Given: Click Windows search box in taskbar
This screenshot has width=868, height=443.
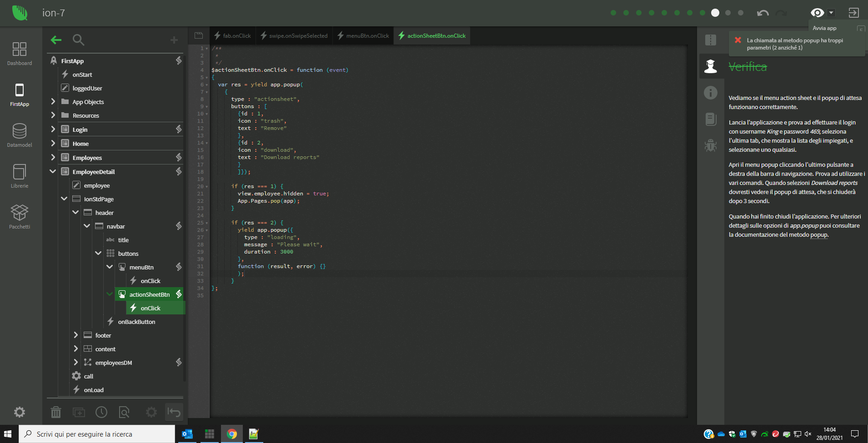Looking at the screenshot, I should 97,434.
